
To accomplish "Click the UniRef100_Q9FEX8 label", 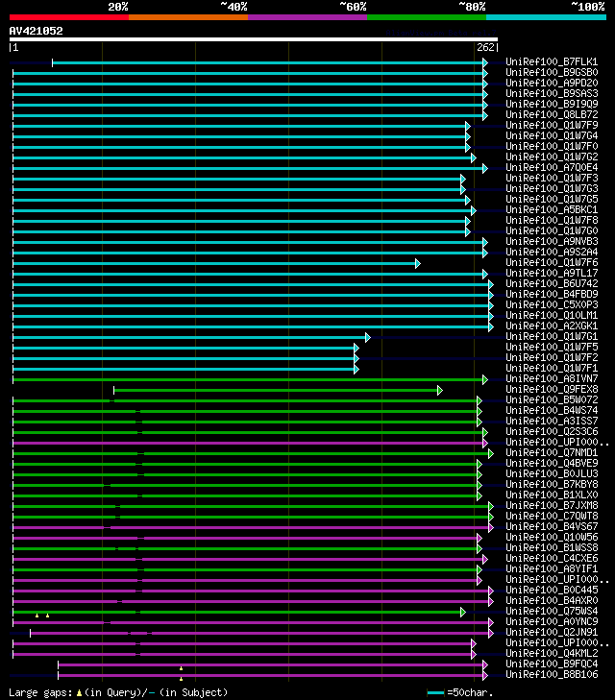I will (552, 389).
